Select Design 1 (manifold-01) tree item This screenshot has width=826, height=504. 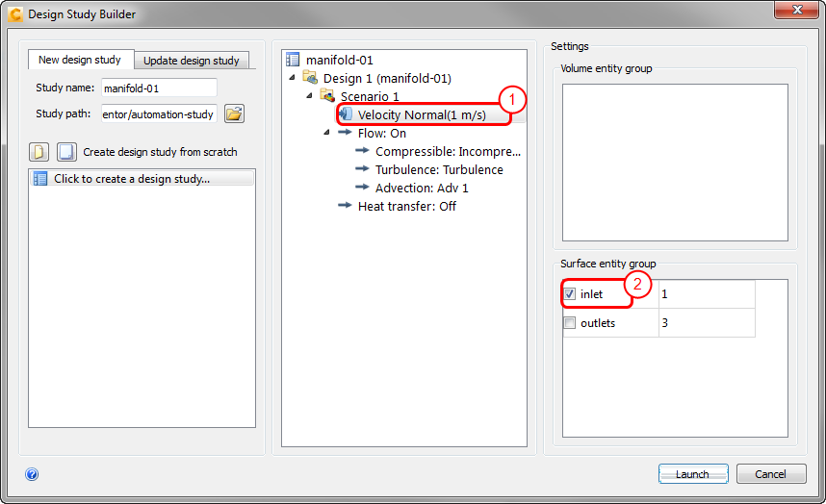[x=387, y=78]
